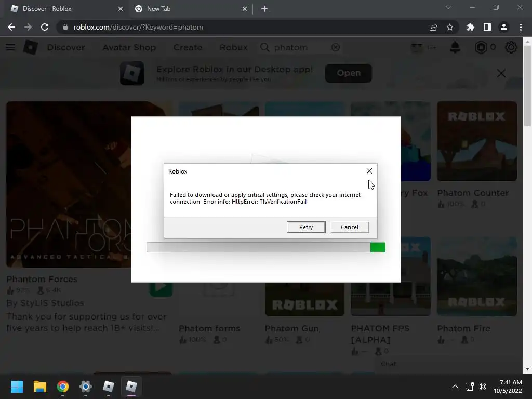Click the site lock icon in address bar
The height and width of the screenshot is (399, 532).
click(65, 27)
